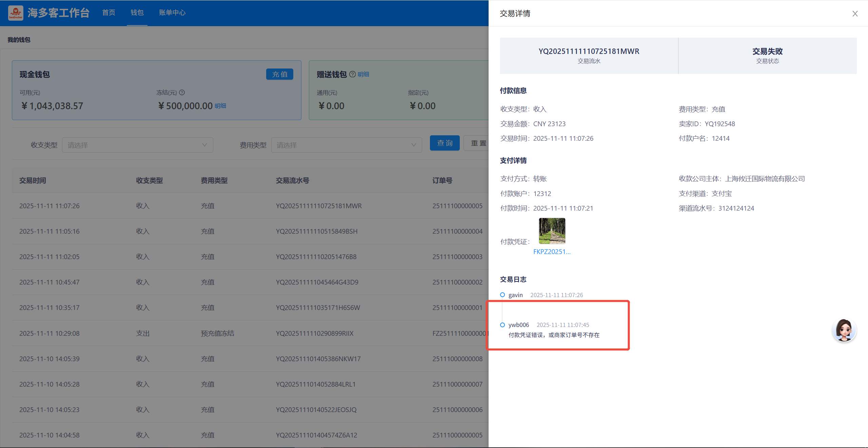Click the 费用类型 dropdown chevron arrow

pyautogui.click(x=414, y=145)
